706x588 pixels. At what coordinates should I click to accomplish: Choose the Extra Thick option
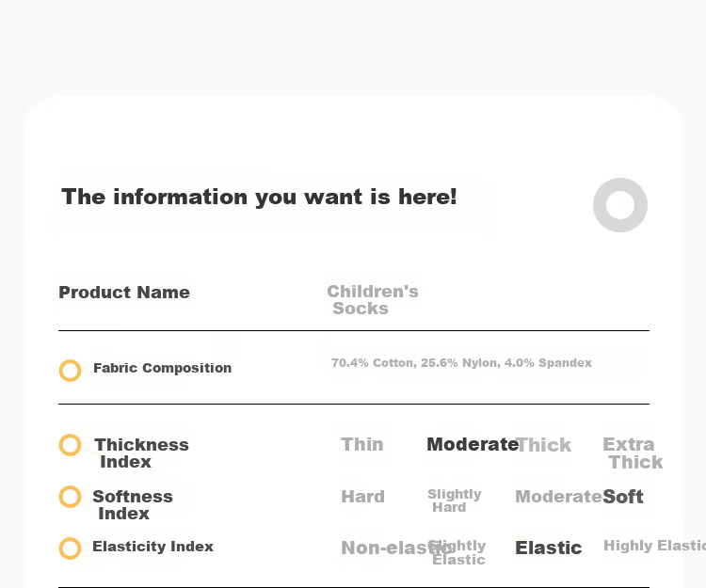633,453
